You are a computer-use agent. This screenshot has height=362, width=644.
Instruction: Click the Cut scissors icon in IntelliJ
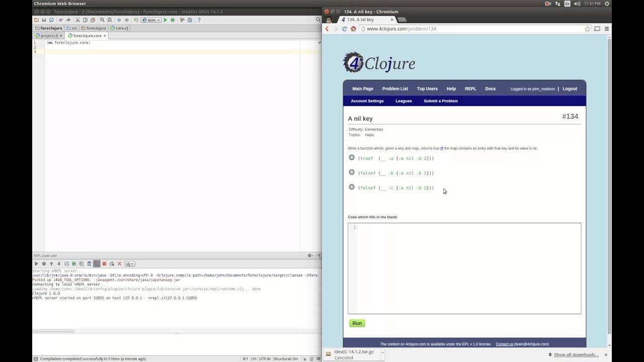pos(77,20)
